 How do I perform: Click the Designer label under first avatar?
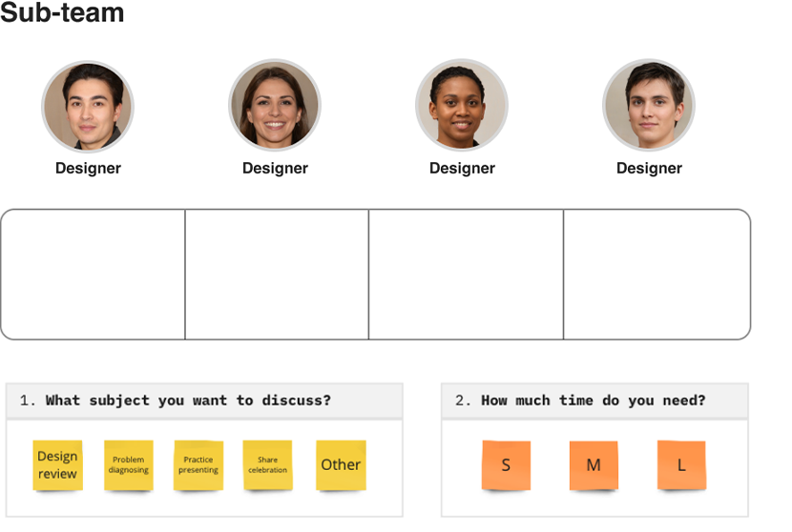(88, 168)
